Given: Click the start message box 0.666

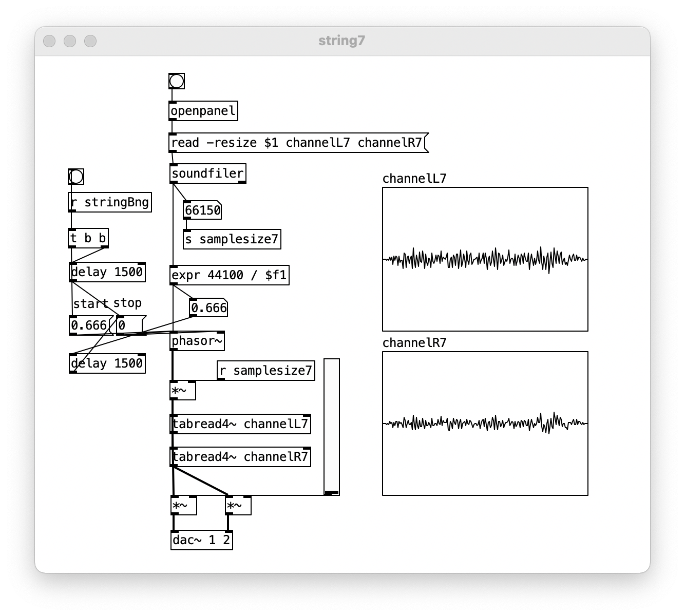Looking at the screenshot, I should tap(89, 325).
